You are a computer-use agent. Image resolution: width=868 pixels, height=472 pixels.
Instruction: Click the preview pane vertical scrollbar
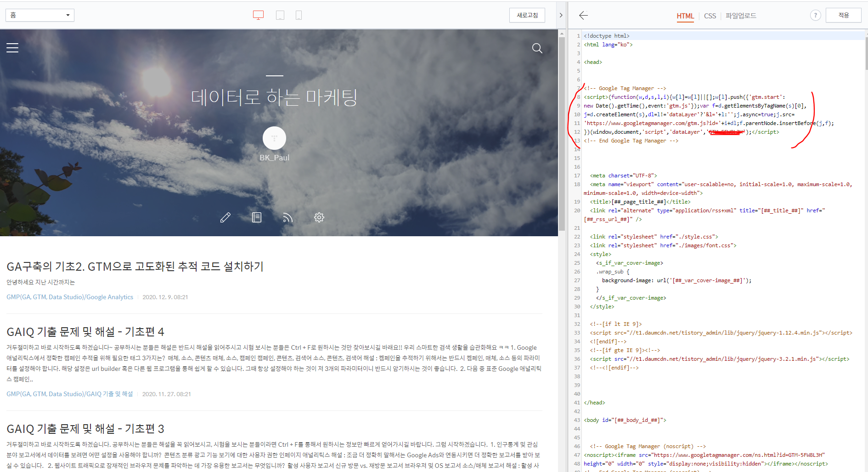click(x=562, y=133)
